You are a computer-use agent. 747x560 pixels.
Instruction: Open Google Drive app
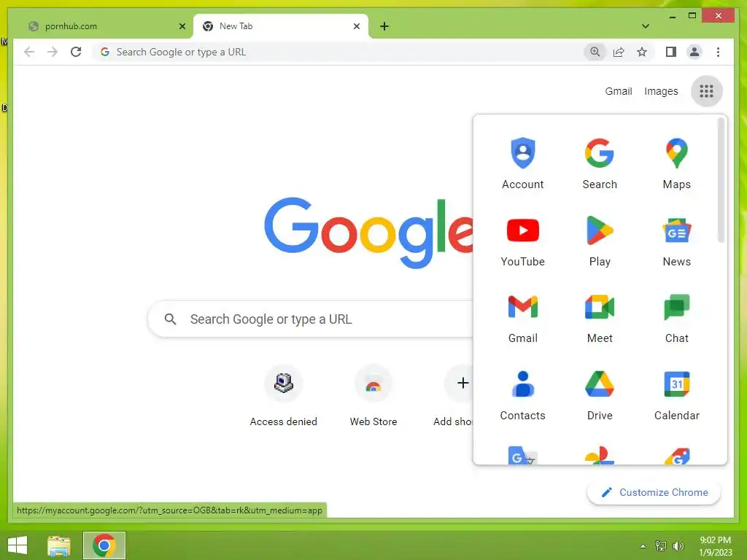click(x=600, y=395)
